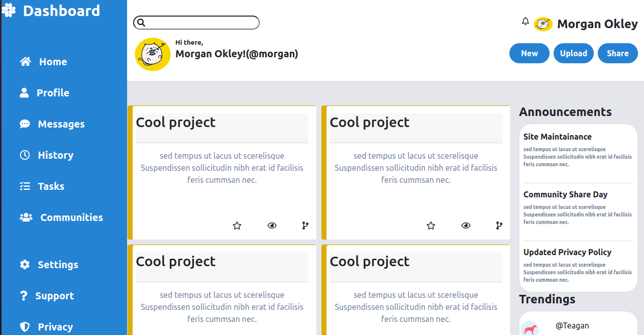The height and width of the screenshot is (335, 644).
Task: Click the notification bell icon
Action: 525,21
